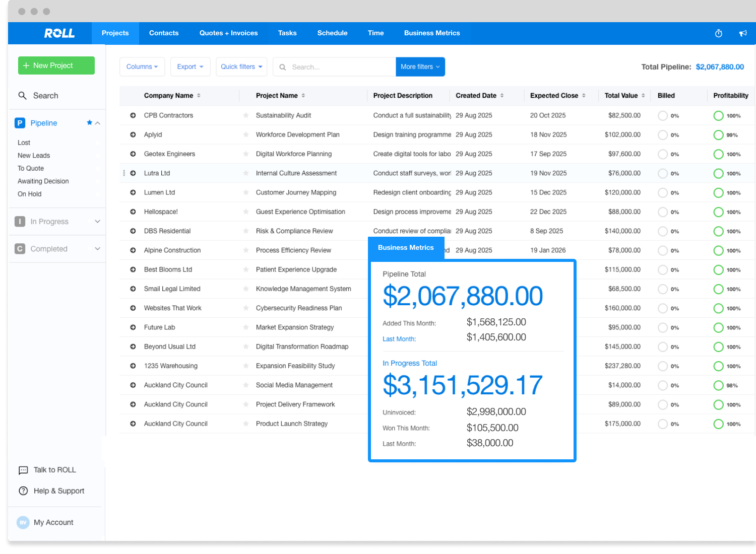Star the Sustainability Audit project
The image size is (756, 554).
(x=246, y=115)
